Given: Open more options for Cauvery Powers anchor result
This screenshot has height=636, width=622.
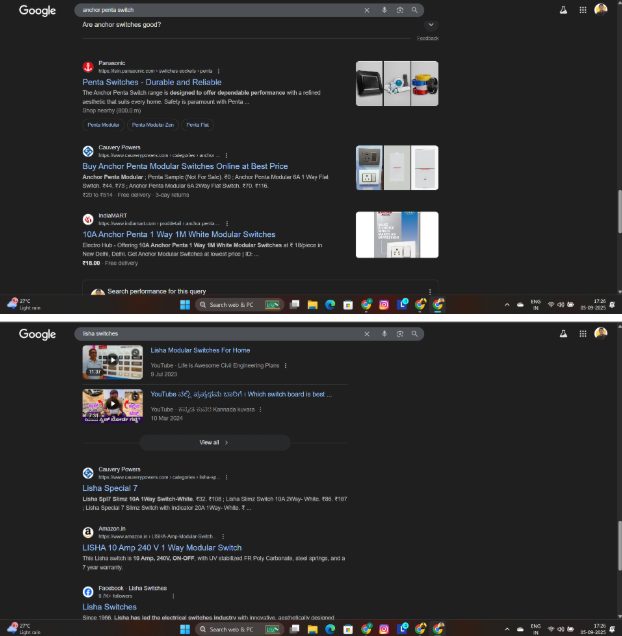Looking at the screenshot, I should click(226, 155).
